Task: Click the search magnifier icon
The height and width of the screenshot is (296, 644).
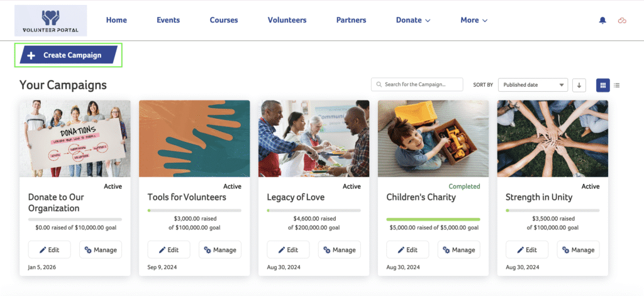Action: 379,85
